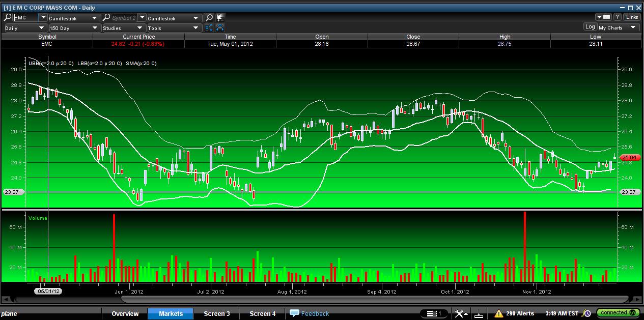Click the Links button
Image resolution: width=644 pixels, height=320 pixels.
click(x=632, y=17)
